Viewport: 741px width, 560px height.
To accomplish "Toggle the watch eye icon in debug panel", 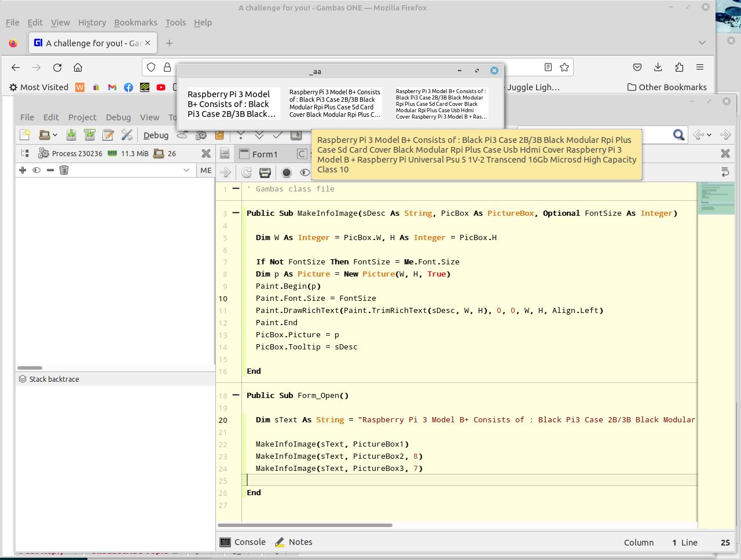I will (36, 170).
